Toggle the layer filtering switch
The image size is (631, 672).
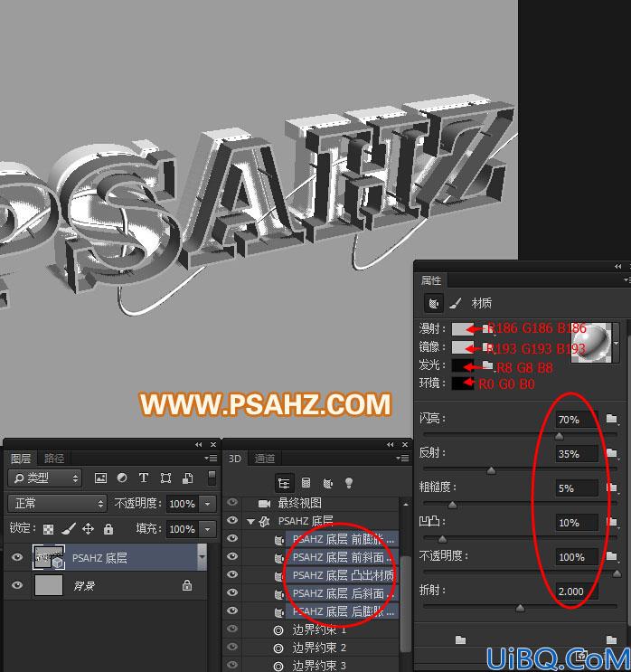point(212,478)
